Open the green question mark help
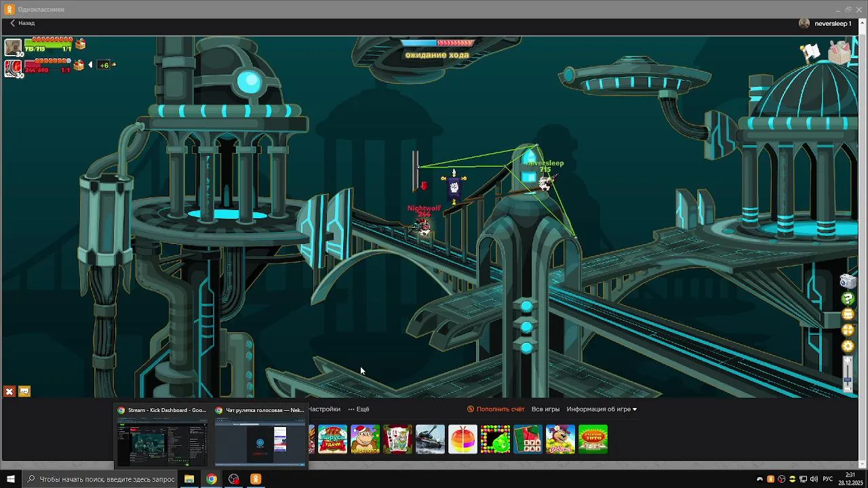 (x=848, y=299)
